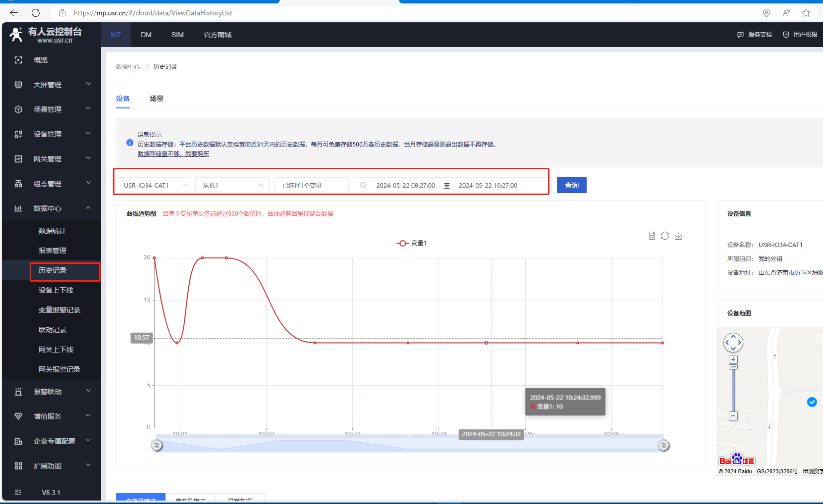Save chart as image download icon
823x504 pixels.
[678, 236]
